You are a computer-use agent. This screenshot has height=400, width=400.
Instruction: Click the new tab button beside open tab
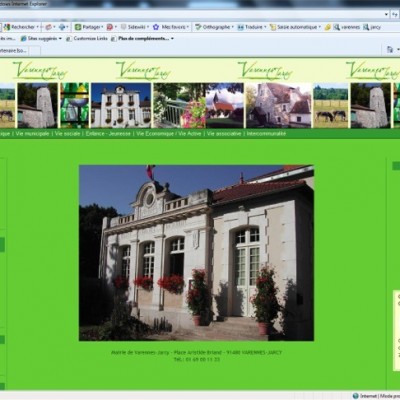[x=35, y=51]
